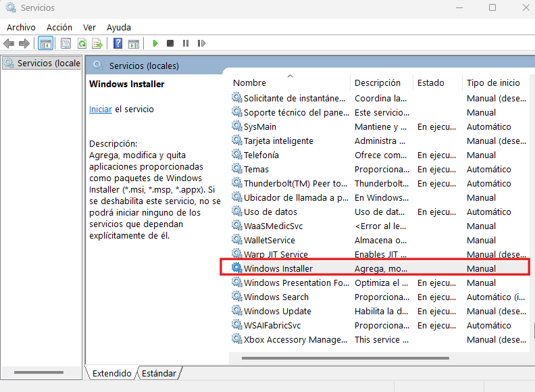This screenshot has width=535, height=392.
Task: Click the horizontal scrollbar of services list
Action: tap(345, 358)
